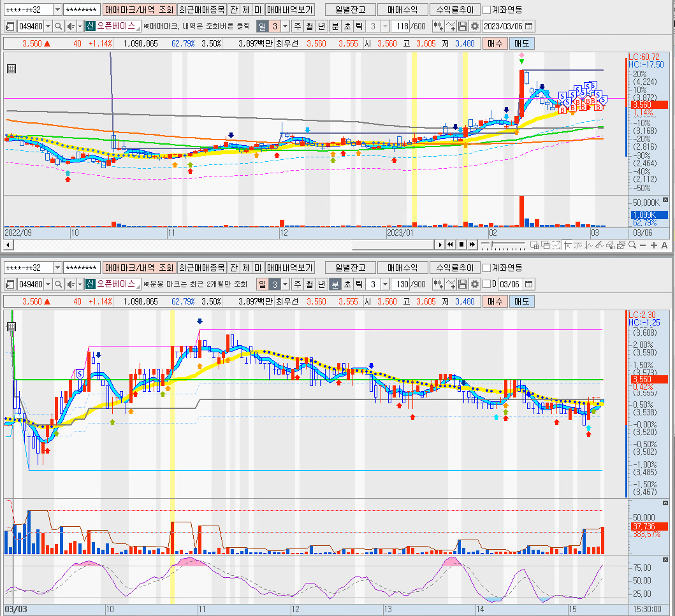Click the plus zoom-in icon in the chart bottom toolbar
Screen dimensions: 675x616
click(654, 245)
